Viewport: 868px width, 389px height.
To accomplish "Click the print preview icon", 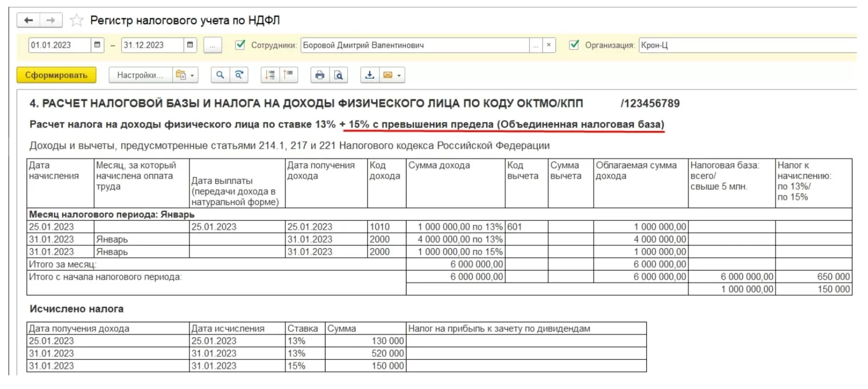I will (339, 75).
